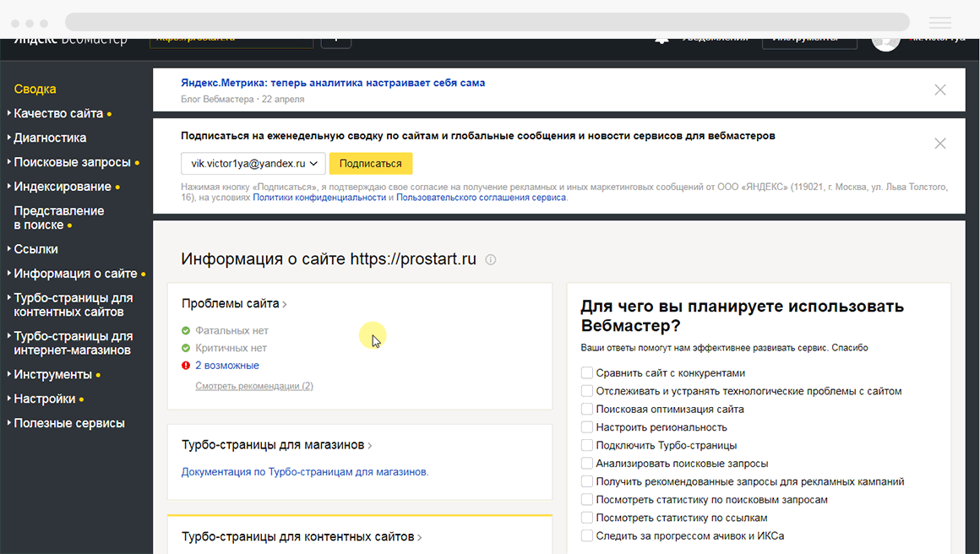Open Политики конфиденциальности link

pos(319,198)
